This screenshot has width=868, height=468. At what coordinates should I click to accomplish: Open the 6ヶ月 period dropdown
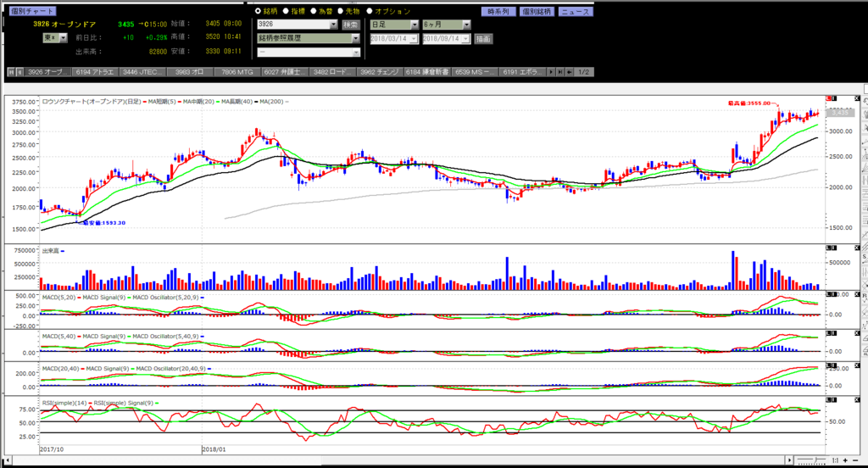[x=466, y=25]
